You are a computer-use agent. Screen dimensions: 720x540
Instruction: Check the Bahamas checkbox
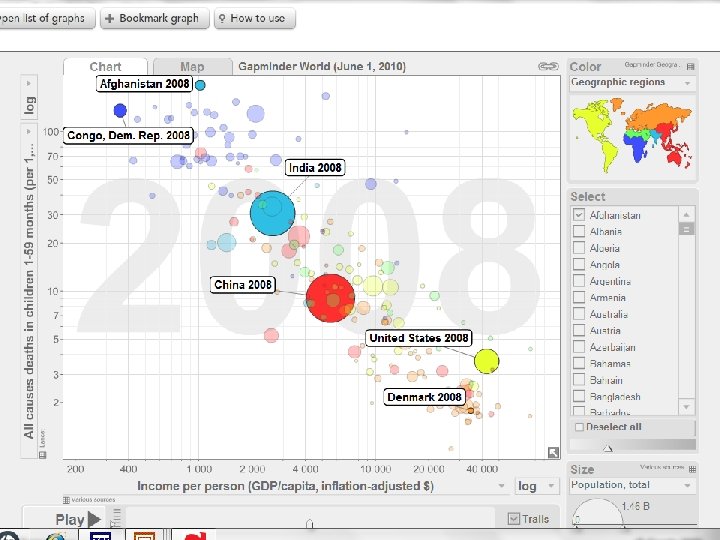tap(579, 363)
